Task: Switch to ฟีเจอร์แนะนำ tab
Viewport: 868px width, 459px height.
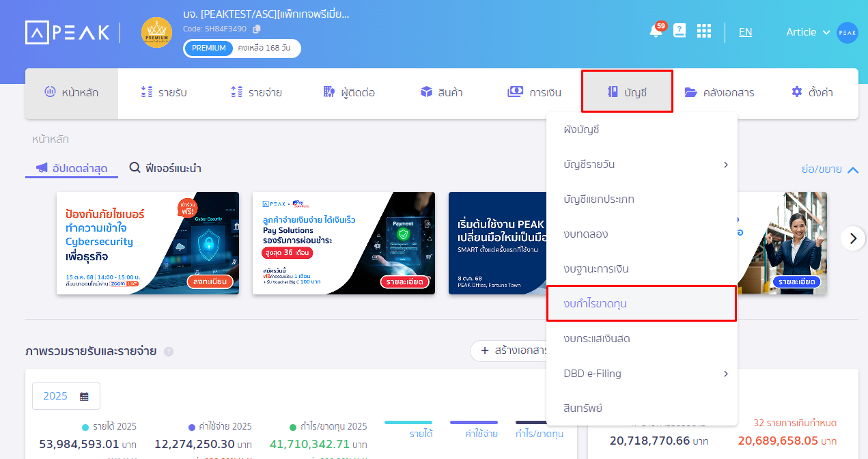Action: point(165,168)
